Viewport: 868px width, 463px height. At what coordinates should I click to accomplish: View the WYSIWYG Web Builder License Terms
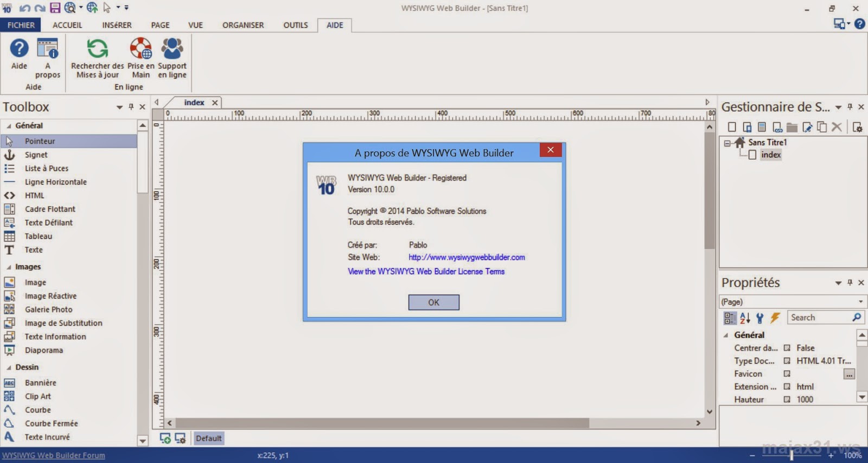(x=426, y=271)
